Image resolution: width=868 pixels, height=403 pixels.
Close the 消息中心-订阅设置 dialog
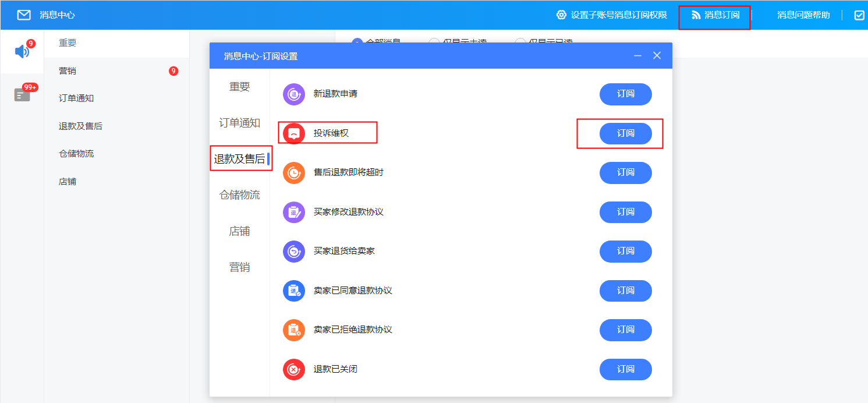coord(657,56)
